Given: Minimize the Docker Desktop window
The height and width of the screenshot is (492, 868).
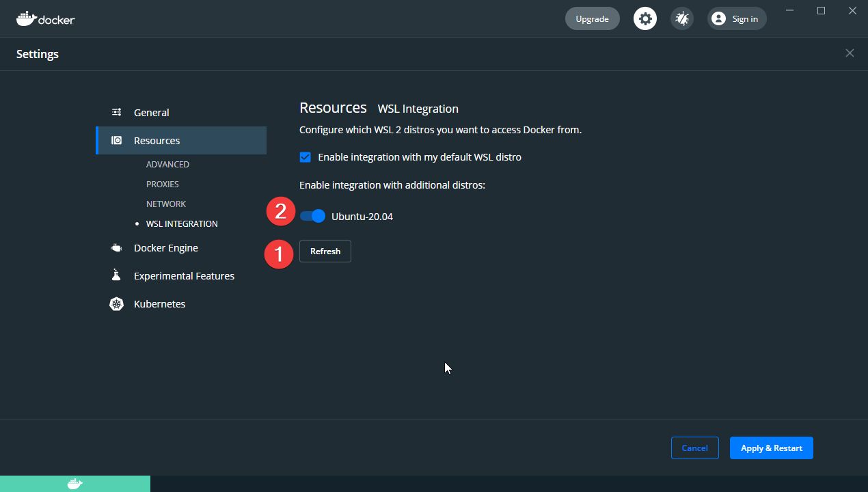Looking at the screenshot, I should (x=790, y=10).
